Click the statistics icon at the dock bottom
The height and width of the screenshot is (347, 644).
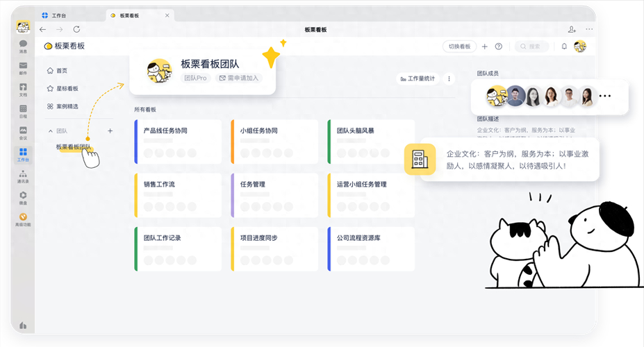(23, 325)
